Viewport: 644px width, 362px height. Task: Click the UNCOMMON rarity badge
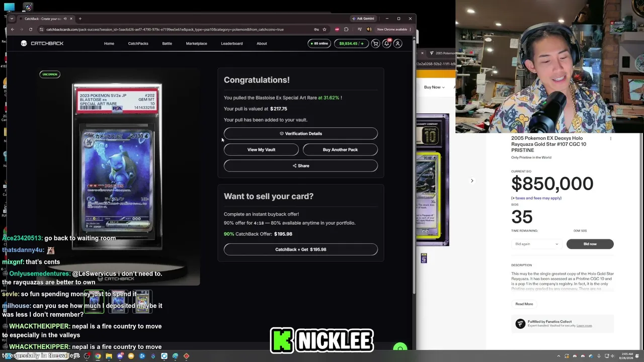(50, 74)
